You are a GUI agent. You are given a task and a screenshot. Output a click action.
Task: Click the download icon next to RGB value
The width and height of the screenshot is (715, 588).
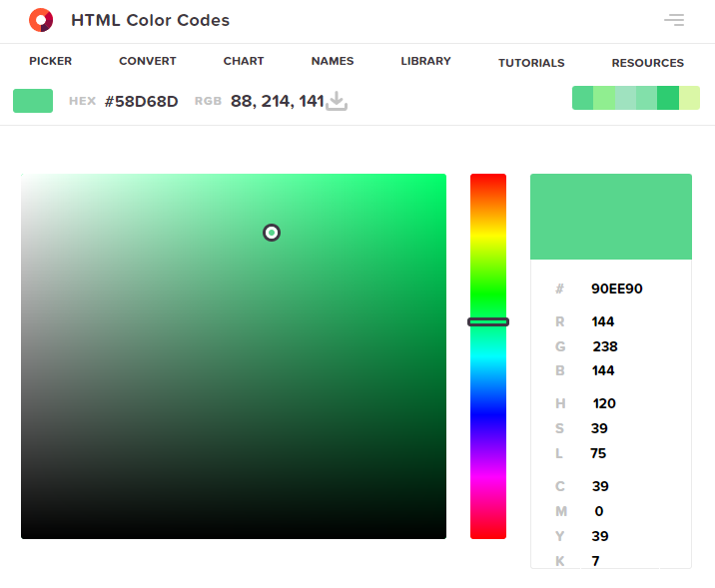coord(337,101)
